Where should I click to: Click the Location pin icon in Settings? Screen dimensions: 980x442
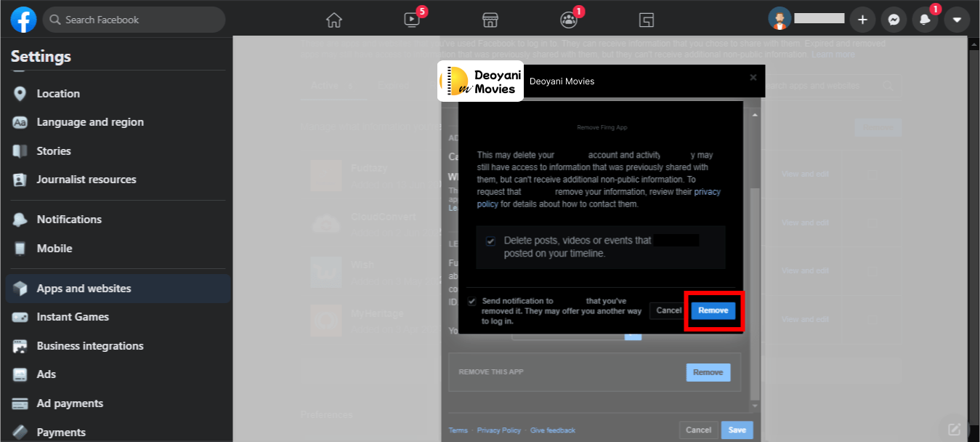20,94
